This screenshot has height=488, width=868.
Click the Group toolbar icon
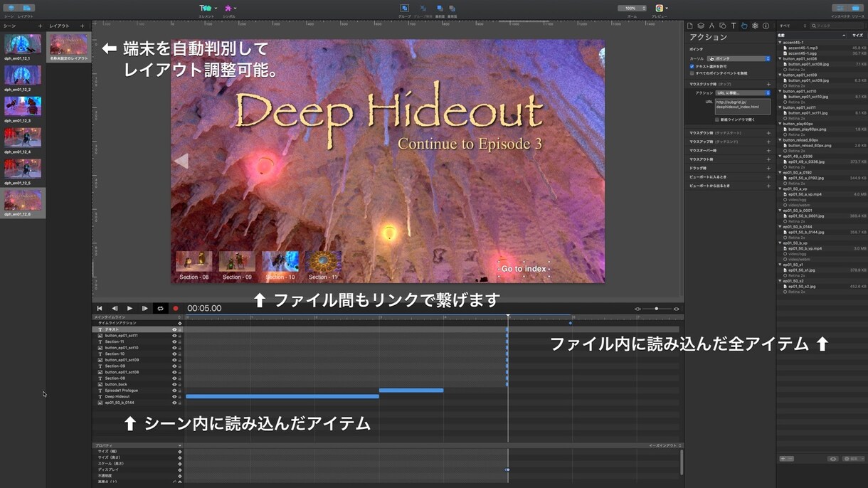404,9
